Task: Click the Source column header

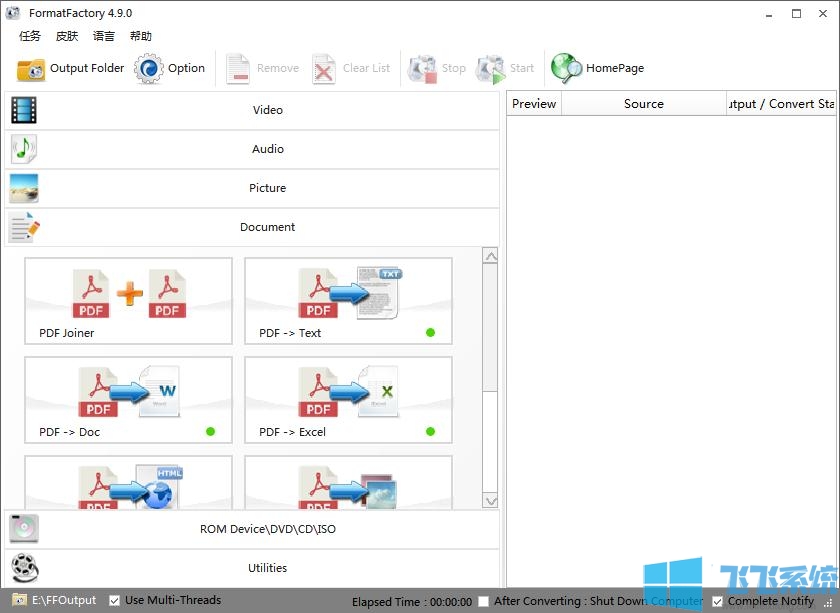Action: tap(643, 104)
